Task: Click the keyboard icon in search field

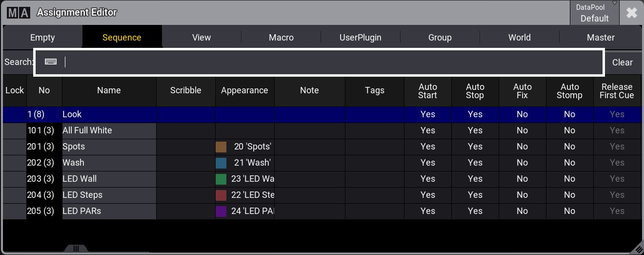Action: (51, 62)
